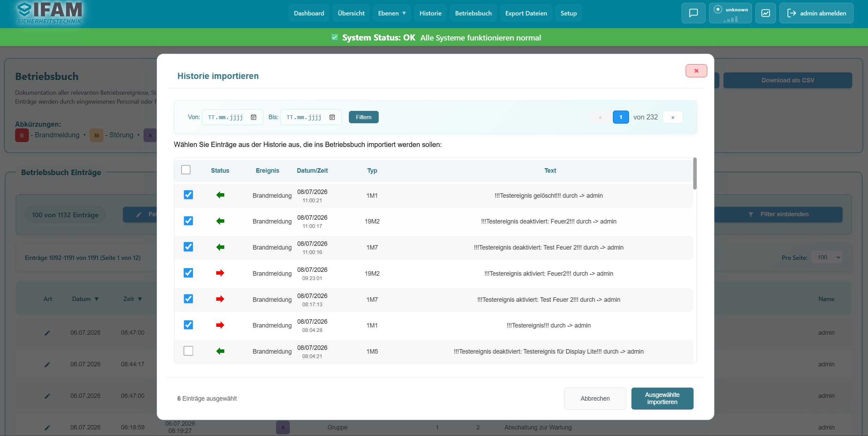Viewport: 868px width, 436px height.
Task: Sort by Zeit column arrow
Action: pyautogui.click(x=140, y=299)
